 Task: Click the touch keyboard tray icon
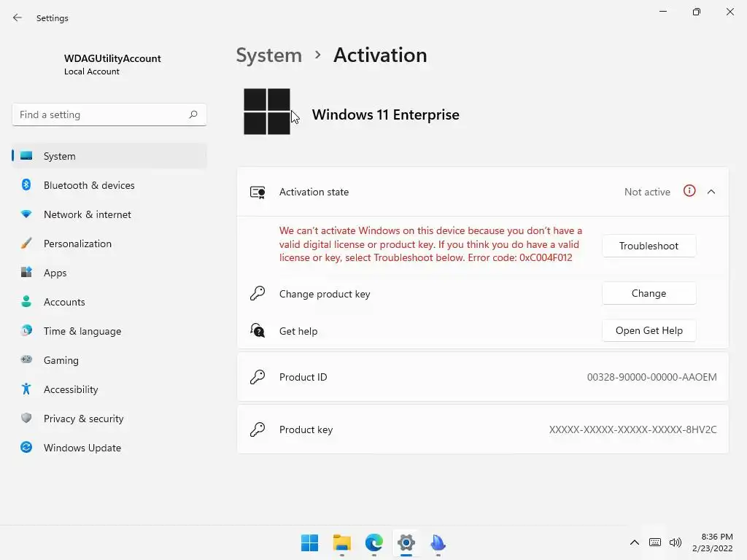pos(655,542)
